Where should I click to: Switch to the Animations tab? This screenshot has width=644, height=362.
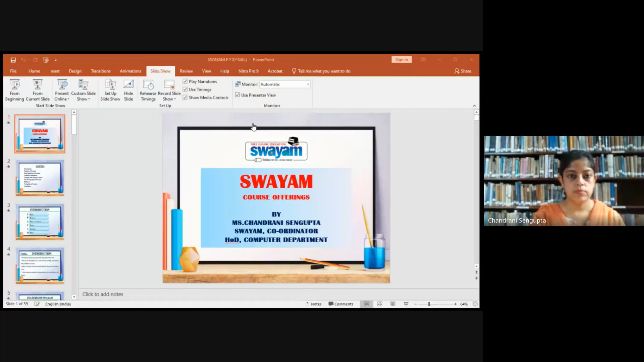(x=130, y=71)
